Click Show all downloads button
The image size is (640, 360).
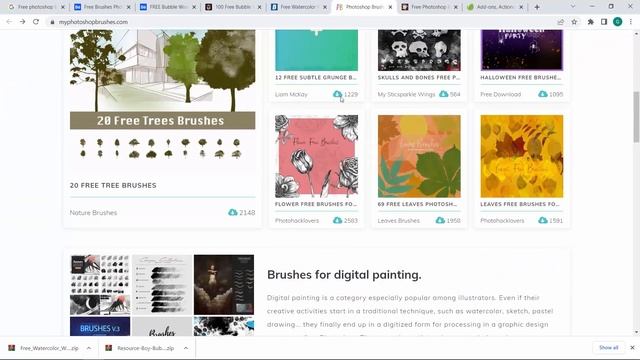coord(608,348)
